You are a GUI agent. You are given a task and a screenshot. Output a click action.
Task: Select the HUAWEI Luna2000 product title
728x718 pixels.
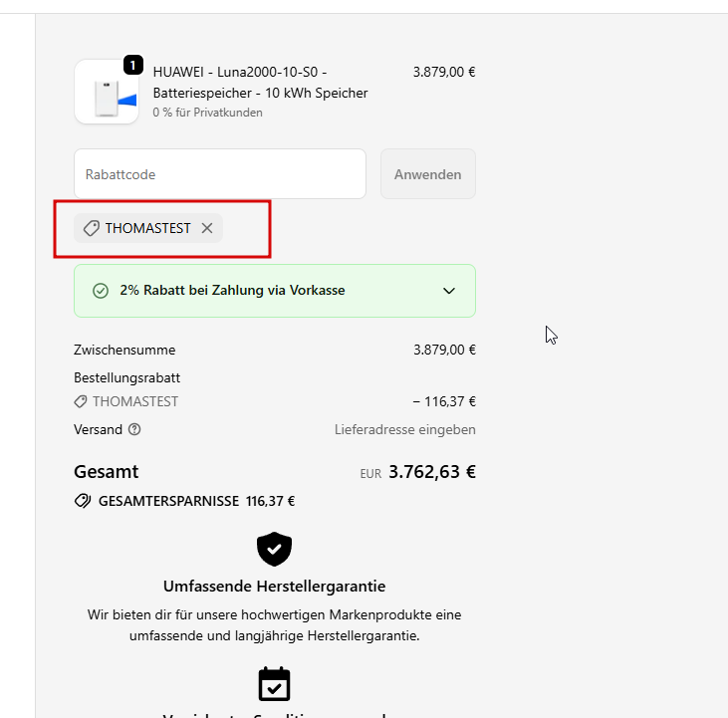[260, 82]
